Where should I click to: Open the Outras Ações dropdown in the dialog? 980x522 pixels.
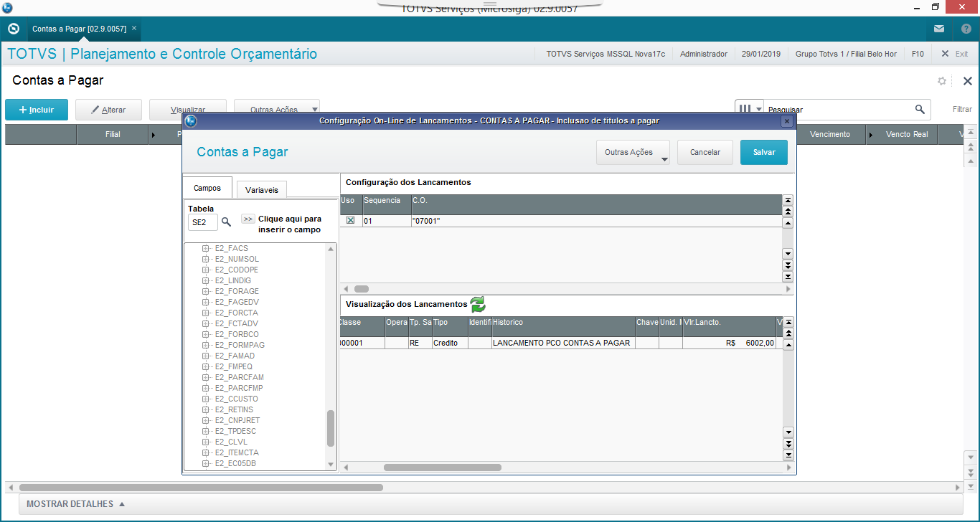pyautogui.click(x=633, y=153)
